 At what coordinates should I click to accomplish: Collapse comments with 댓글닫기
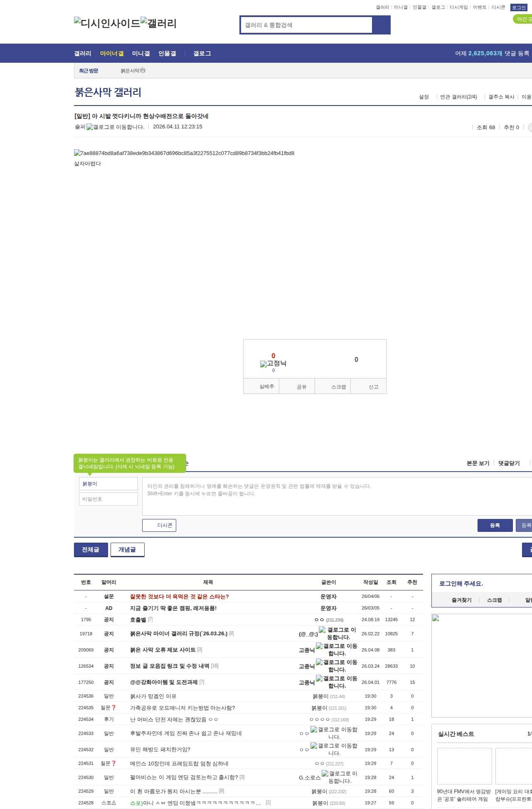click(x=509, y=463)
